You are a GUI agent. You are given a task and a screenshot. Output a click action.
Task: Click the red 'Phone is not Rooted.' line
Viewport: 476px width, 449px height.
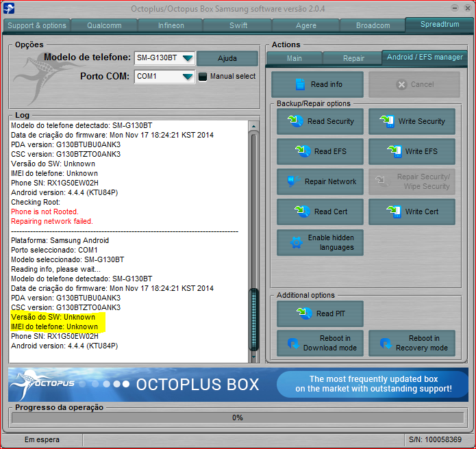(x=45, y=211)
